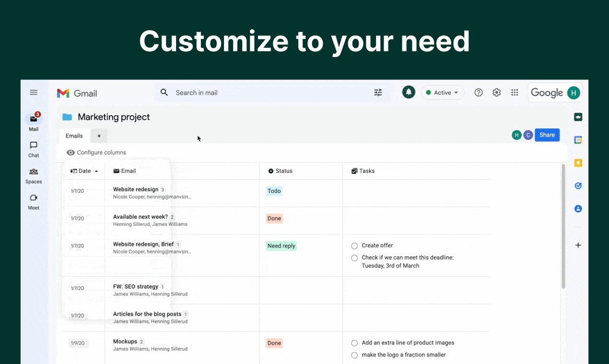
Task: Open Mail in the sidebar
Action: click(34, 122)
